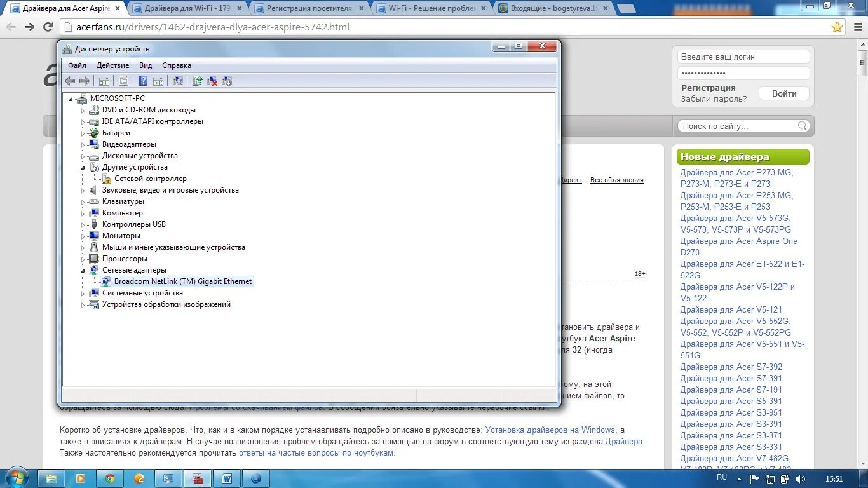Scan for hardware changes toolbar icon
Image resolution: width=868 pixels, height=488 pixels.
(x=178, y=81)
